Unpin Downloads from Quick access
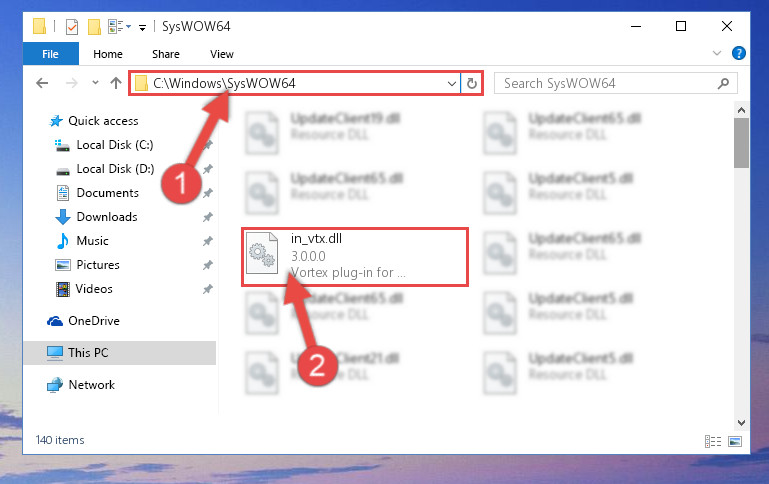769x484 pixels. coord(208,217)
